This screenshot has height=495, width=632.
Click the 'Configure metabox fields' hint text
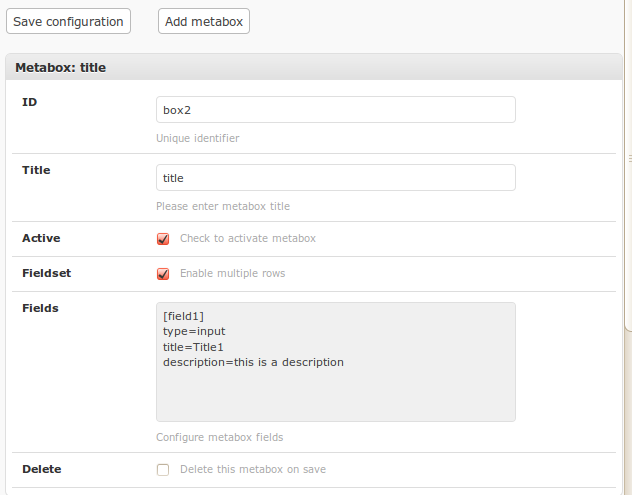click(220, 437)
